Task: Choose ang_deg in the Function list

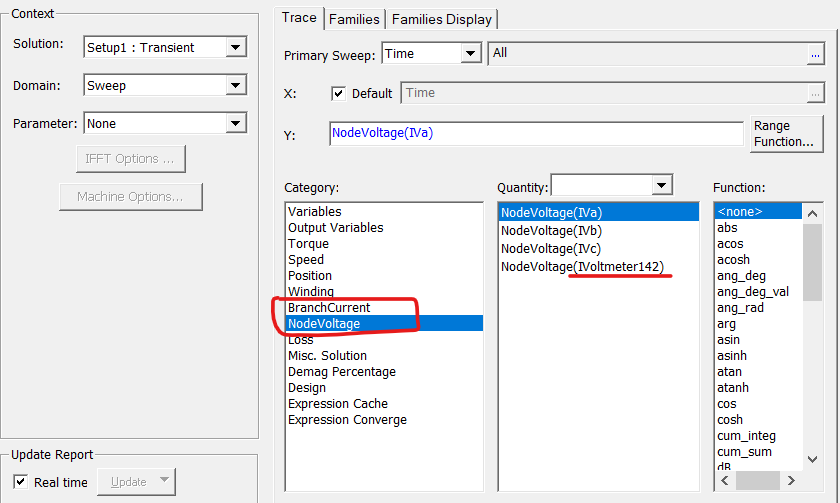Action: pos(741,276)
